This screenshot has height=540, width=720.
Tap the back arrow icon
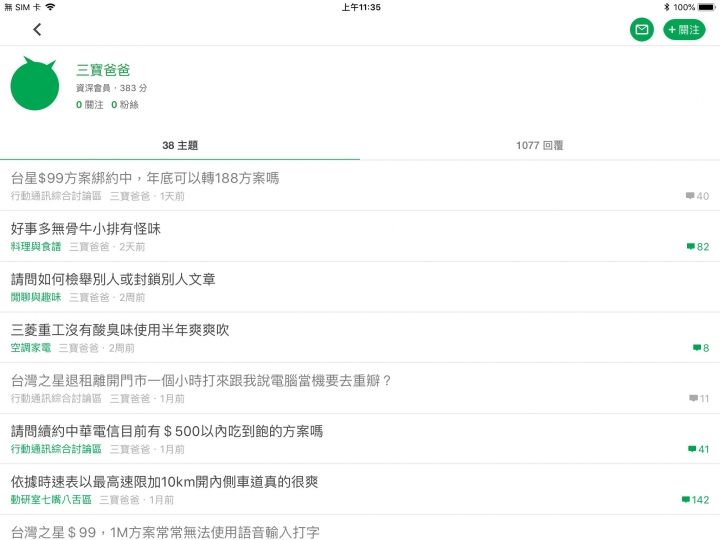coord(37,30)
